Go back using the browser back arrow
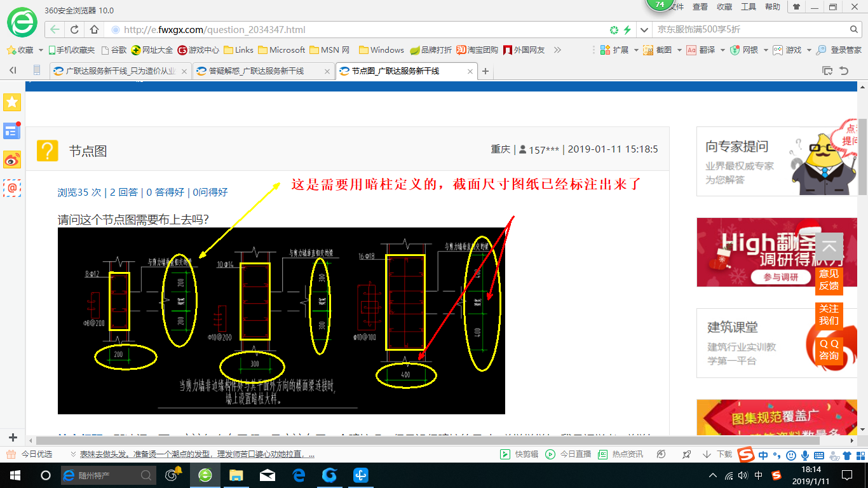868x488 pixels. (x=55, y=29)
